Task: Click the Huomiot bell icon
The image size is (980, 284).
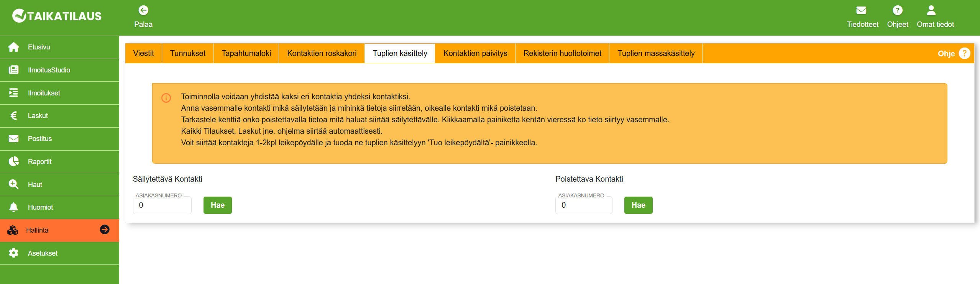Action: (x=14, y=207)
